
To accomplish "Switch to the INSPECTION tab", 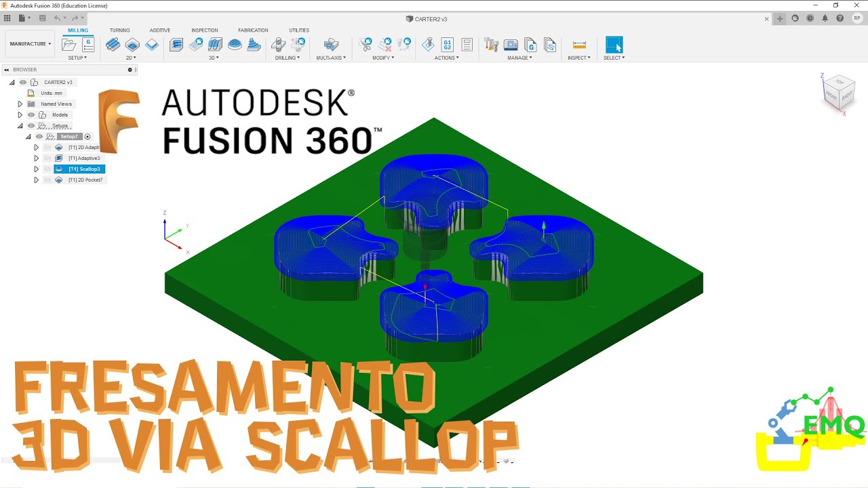I will point(205,30).
